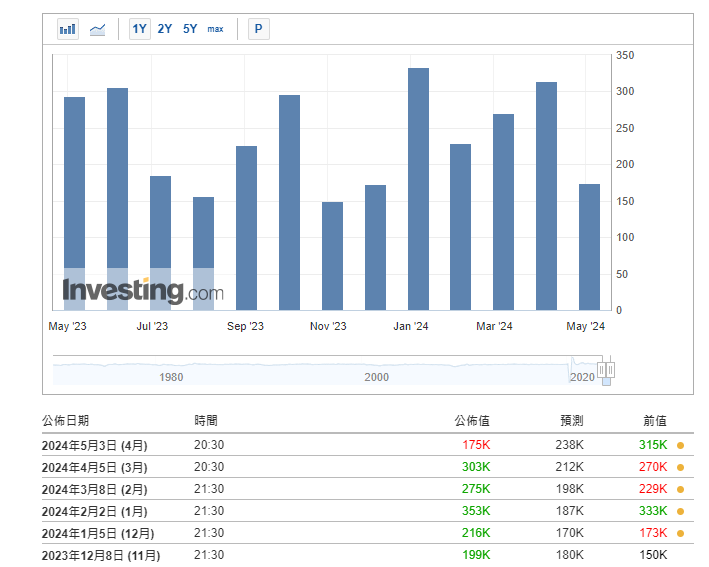Viewport: 709px width, 567px height.
Task: Click the 公佈日期 column header
Action: 65,421
